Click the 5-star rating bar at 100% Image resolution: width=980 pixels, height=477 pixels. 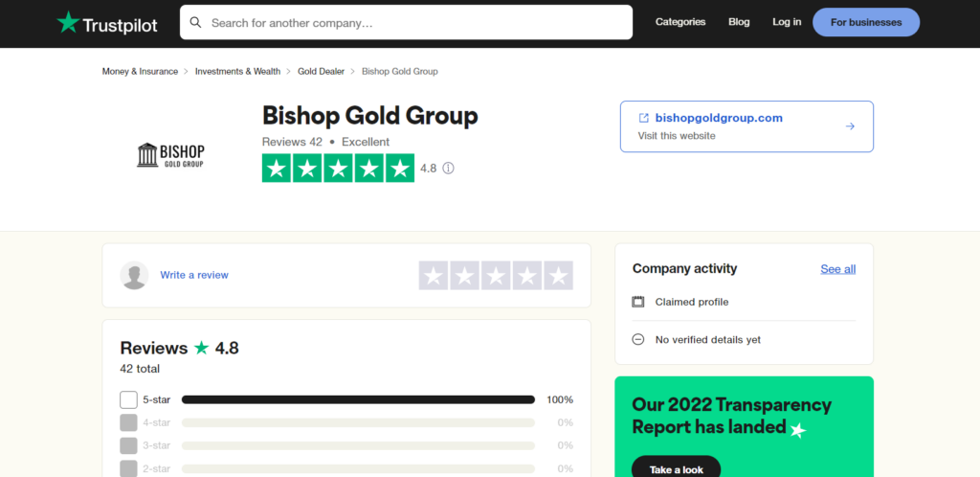coord(358,399)
